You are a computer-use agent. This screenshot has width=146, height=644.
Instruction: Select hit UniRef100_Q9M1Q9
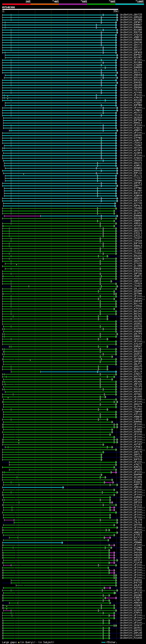(x=131, y=17)
